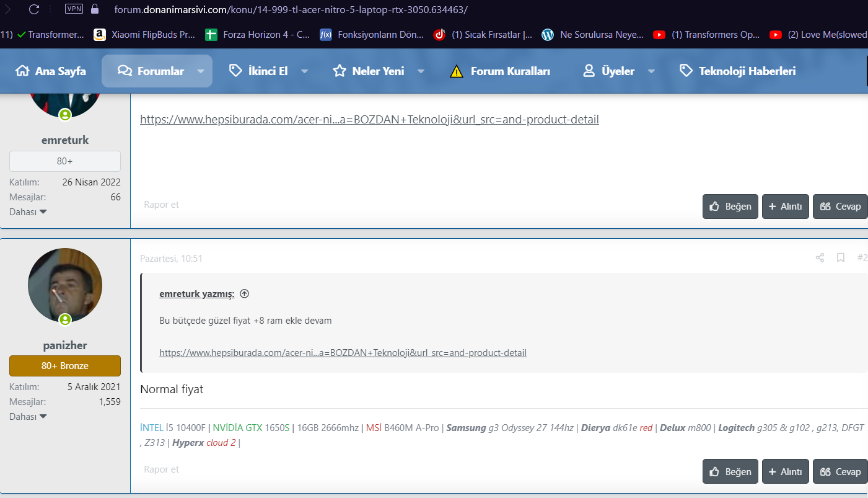Click emreturk's avatar image
Viewport: 868px width, 498px height.
coord(65,105)
